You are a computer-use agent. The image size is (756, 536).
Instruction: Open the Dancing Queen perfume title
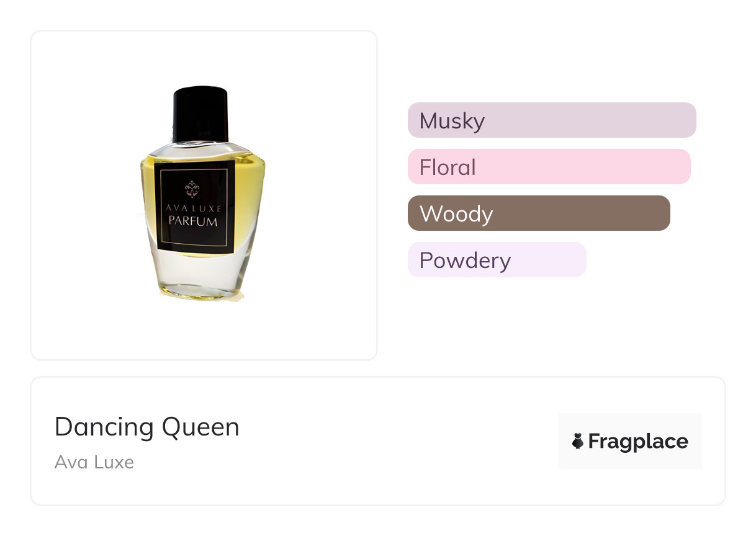tap(147, 427)
